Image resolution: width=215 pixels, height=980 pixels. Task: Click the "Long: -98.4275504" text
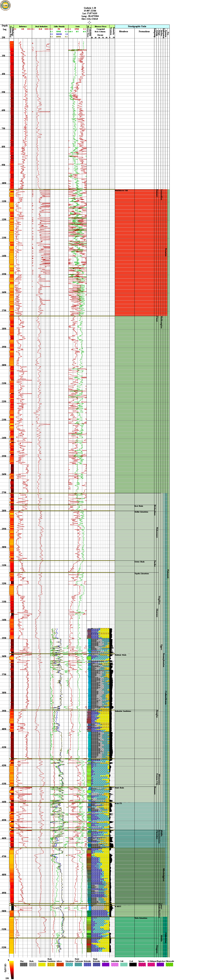click(x=90, y=16)
